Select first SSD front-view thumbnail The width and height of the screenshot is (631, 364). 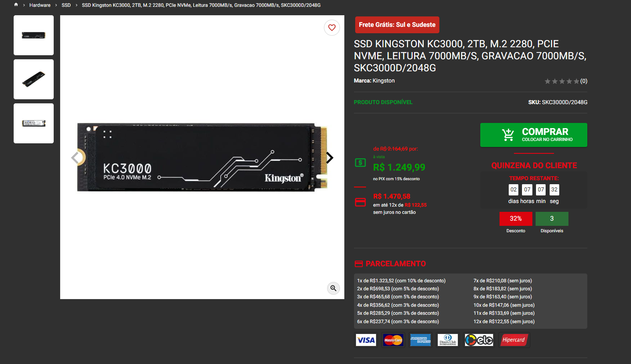(34, 35)
